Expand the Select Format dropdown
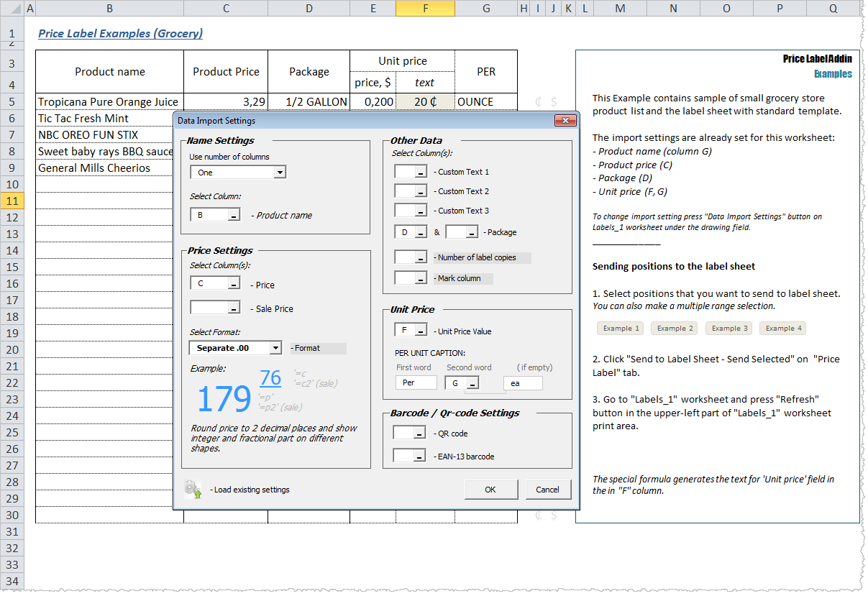Viewport: 868px width, 596px height. point(275,348)
